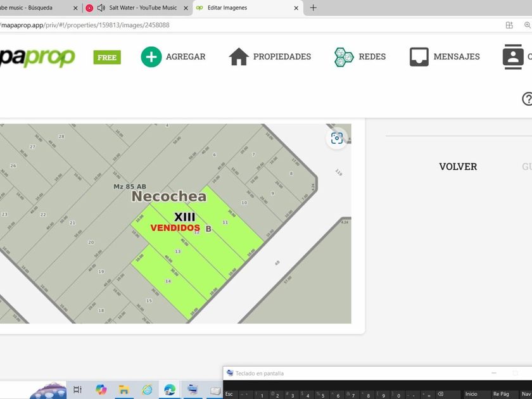Click the Necochea label on the map
Image resolution: width=532 pixels, height=399 pixels.
pyautogui.click(x=169, y=196)
